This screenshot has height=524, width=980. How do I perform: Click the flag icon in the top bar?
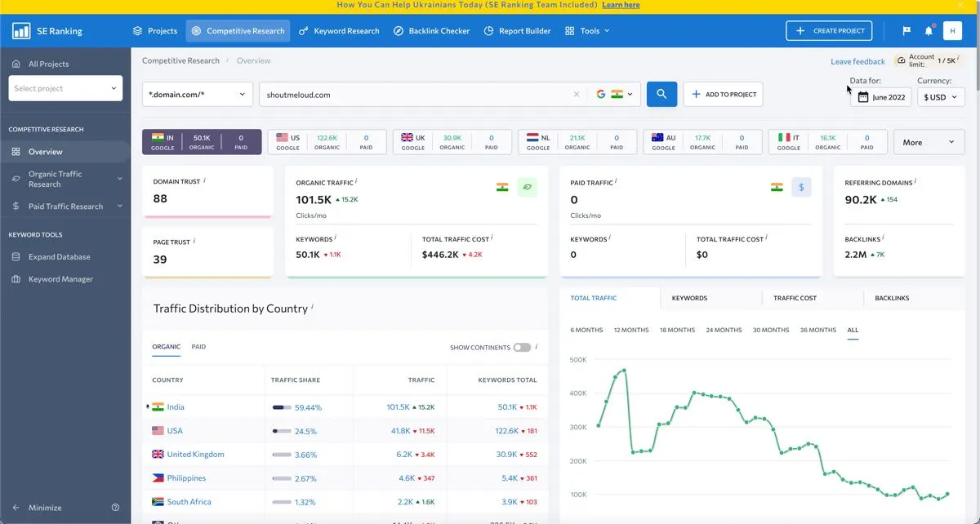906,30
